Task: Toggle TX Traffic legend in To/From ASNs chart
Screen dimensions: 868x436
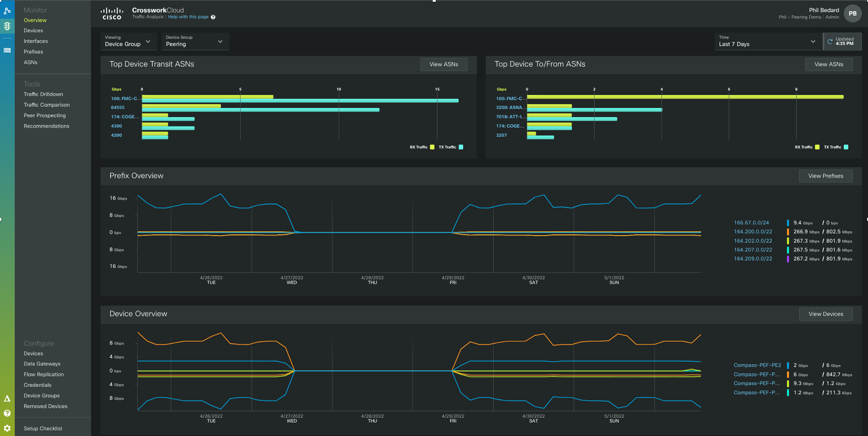Action: (x=846, y=147)
